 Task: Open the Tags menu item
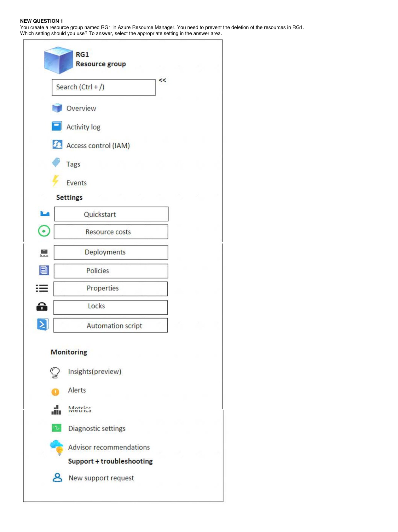[73, 164]
